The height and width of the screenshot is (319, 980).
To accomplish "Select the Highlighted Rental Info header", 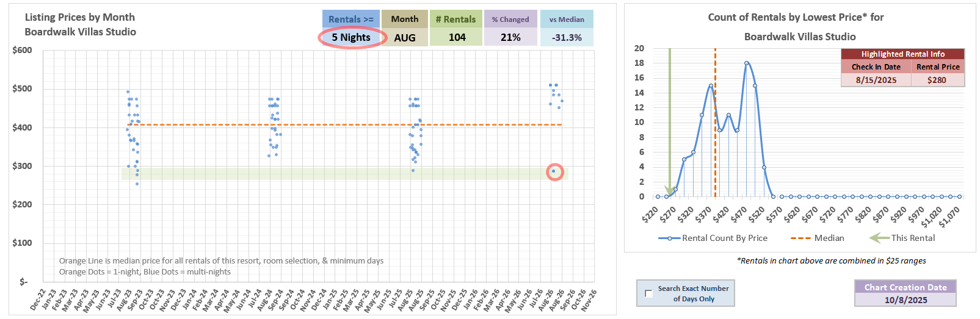I will click(902, 54).
